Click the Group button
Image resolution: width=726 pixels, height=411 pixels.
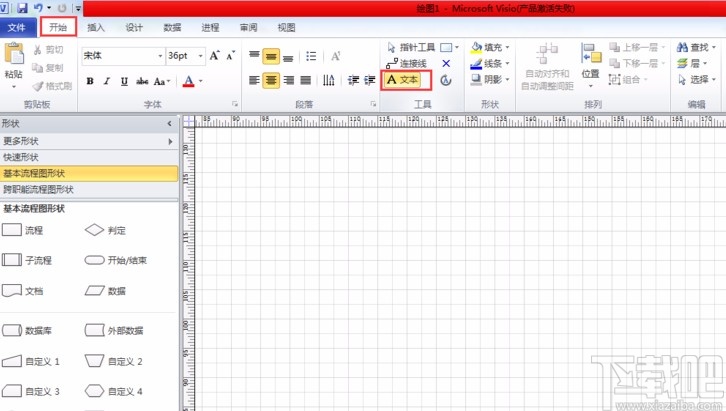(628, 80)
